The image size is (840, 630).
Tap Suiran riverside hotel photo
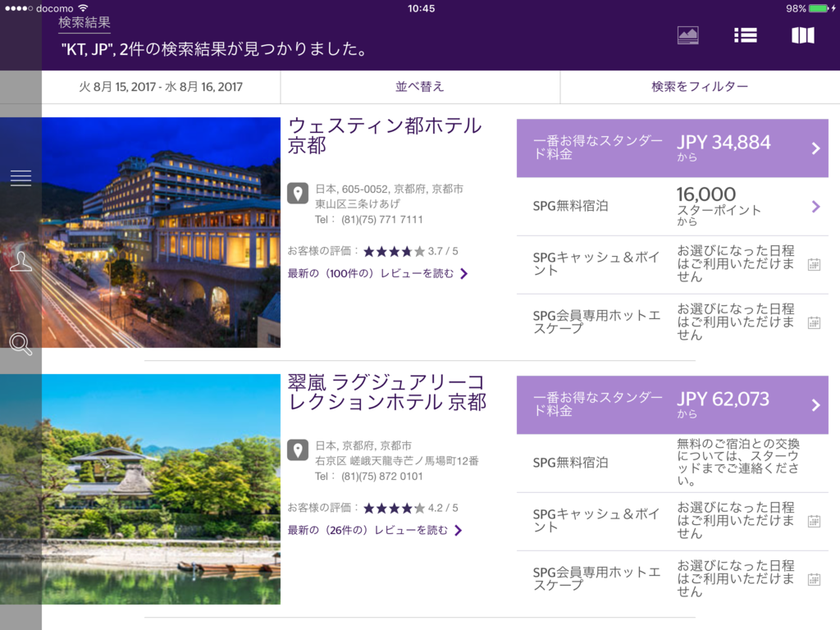coord(161,489)
